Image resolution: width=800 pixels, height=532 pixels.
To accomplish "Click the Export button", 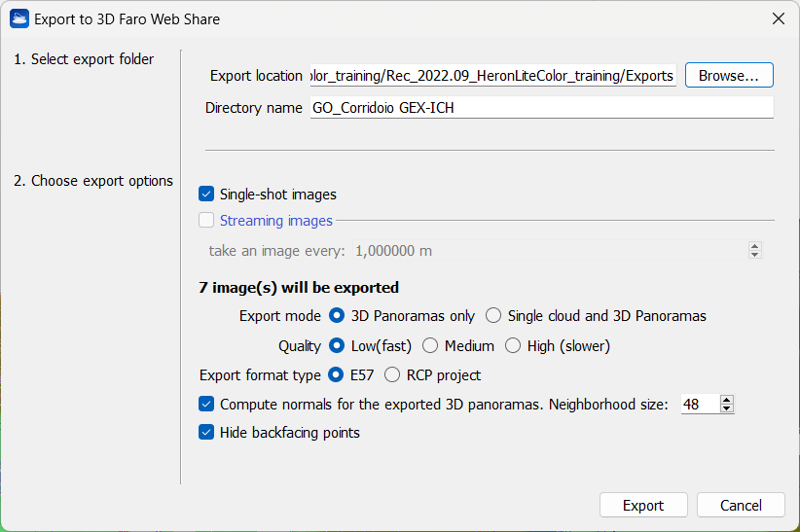I will [x=643, y=506].
